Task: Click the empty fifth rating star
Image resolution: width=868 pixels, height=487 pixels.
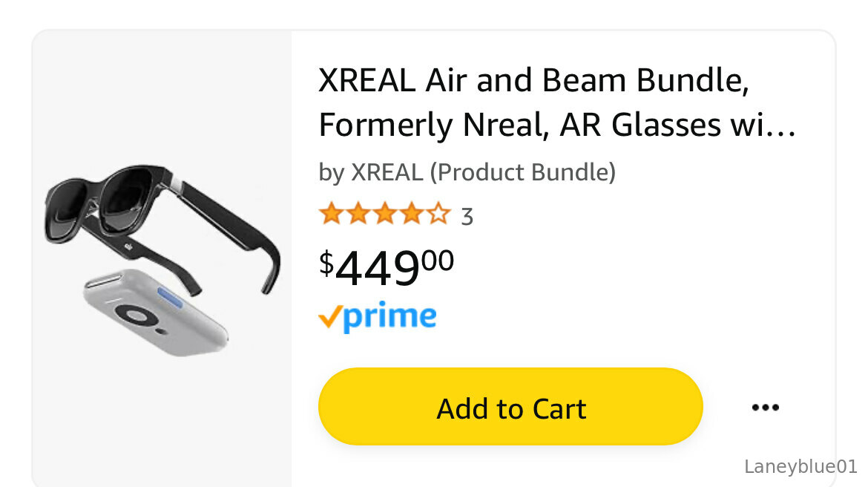Action: (438, 213)
